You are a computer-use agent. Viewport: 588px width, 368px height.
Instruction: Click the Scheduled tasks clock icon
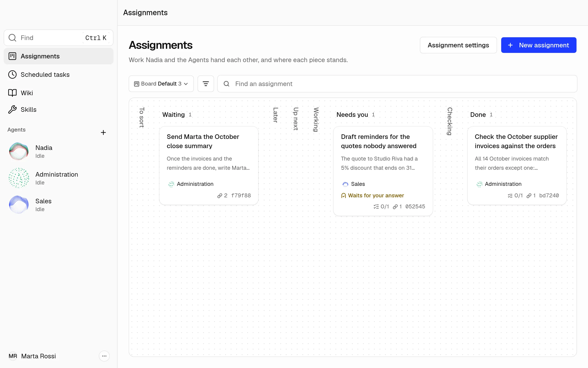click(12, 75)
